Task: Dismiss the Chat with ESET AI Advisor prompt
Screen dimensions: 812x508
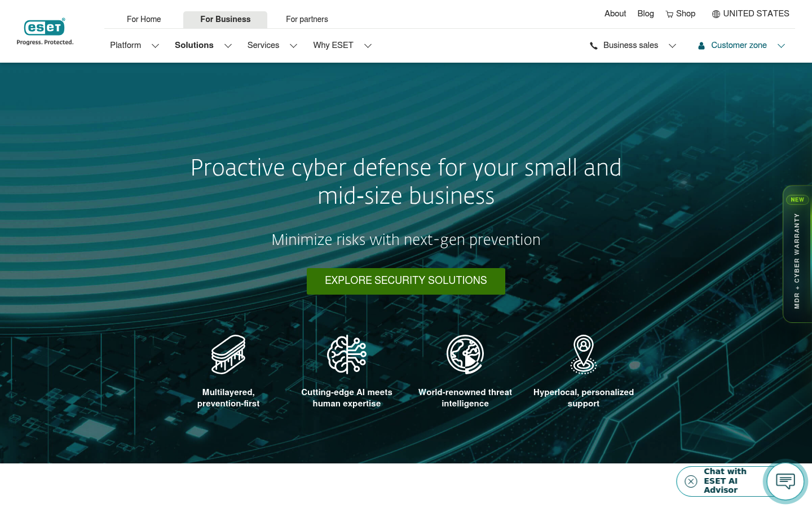Action: [x=691, y=481]
